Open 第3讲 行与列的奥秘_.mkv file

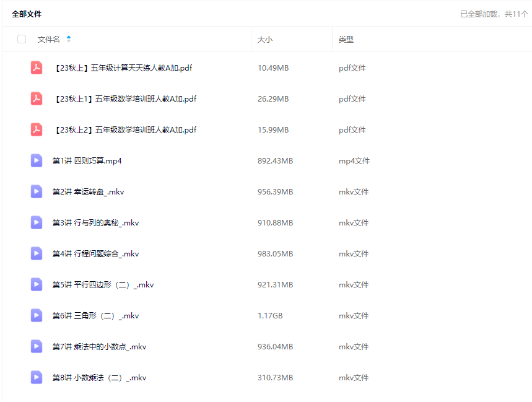coord(95,223)
